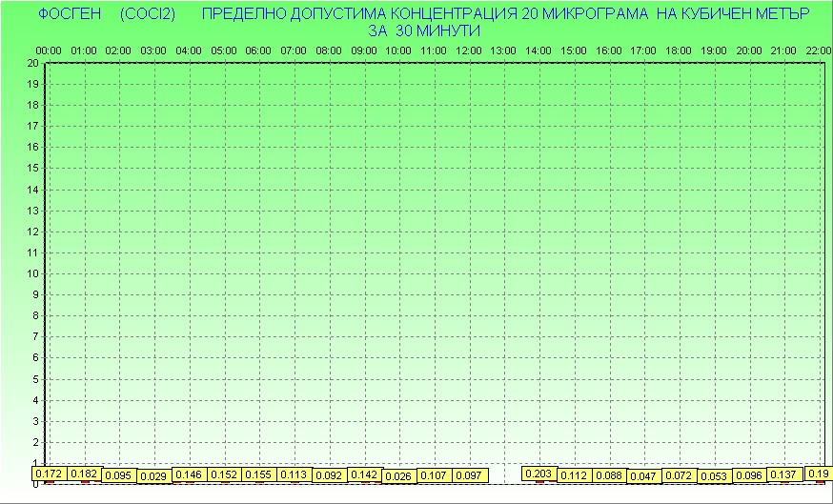Pick the 2 tick on the vertical axis
Image resolution: width=833 pixels, height=504 pixels.
point(35,442)
